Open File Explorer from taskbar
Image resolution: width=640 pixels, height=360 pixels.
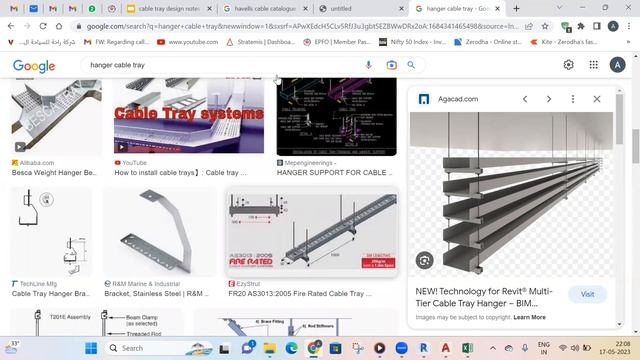tap(269, 348)
